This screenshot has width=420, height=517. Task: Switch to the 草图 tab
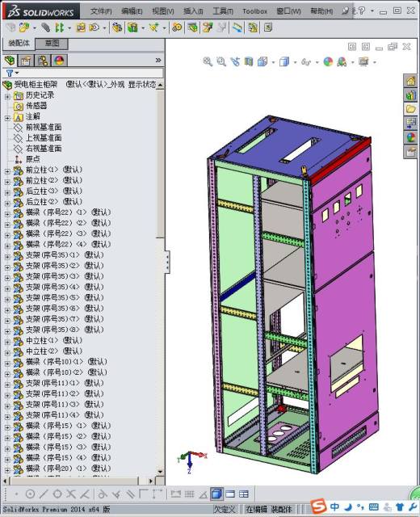point(52,43)
